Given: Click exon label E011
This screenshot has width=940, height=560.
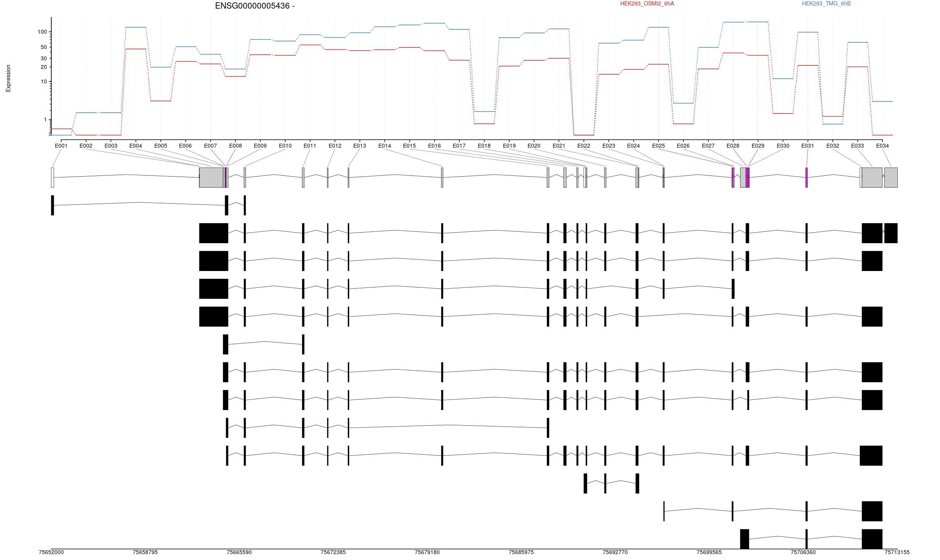Looking at the screenshot, I should pyautogui.click(x=310, y=146).
